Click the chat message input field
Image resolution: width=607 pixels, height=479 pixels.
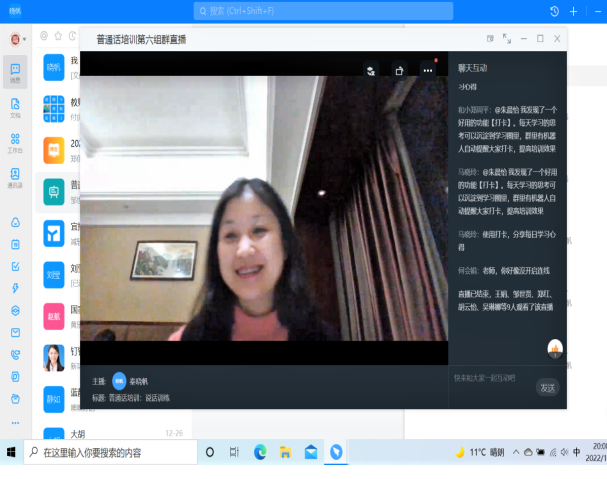(490, 377)
